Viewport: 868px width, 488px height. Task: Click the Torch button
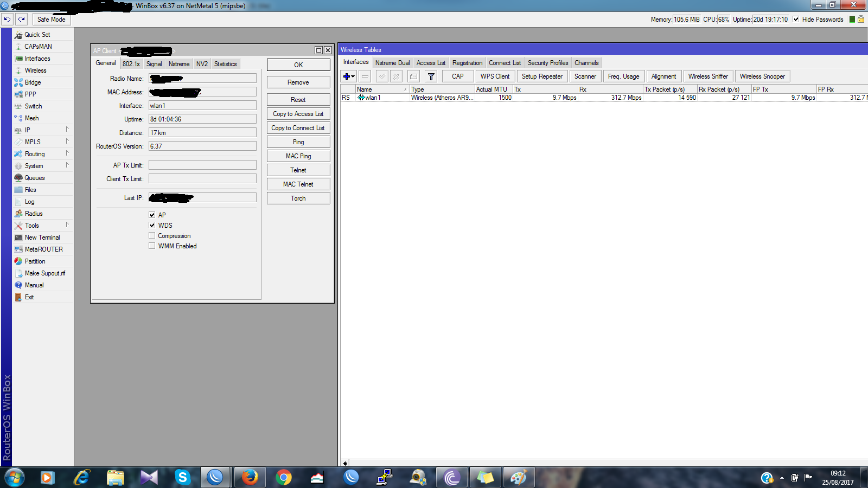(x=298, y=198)
